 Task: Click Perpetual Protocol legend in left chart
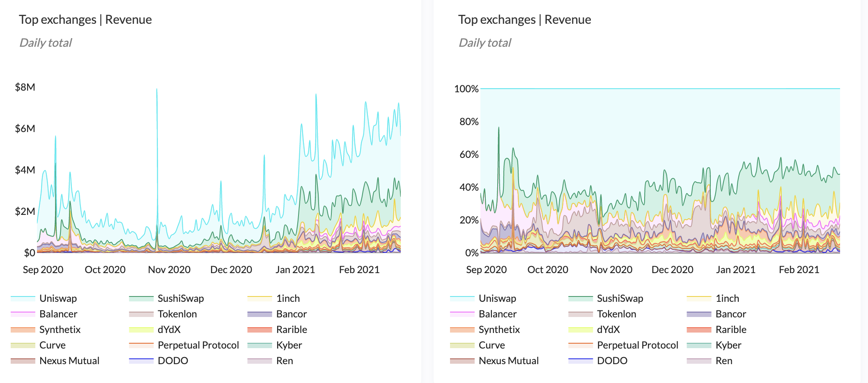pos(184,345)
